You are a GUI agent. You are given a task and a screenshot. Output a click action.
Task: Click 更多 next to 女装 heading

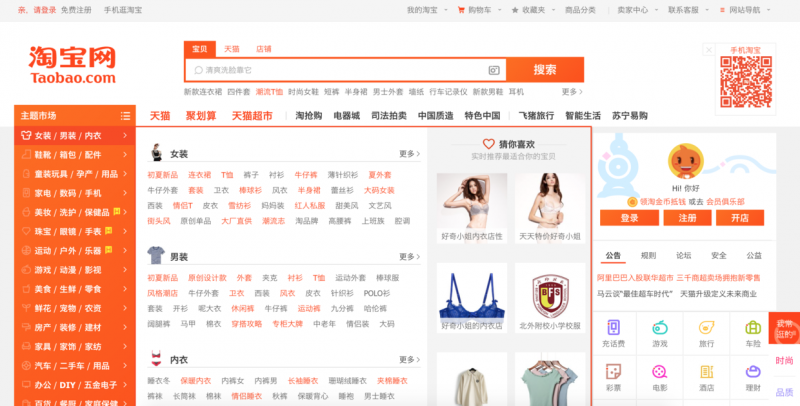click(410, 154)
